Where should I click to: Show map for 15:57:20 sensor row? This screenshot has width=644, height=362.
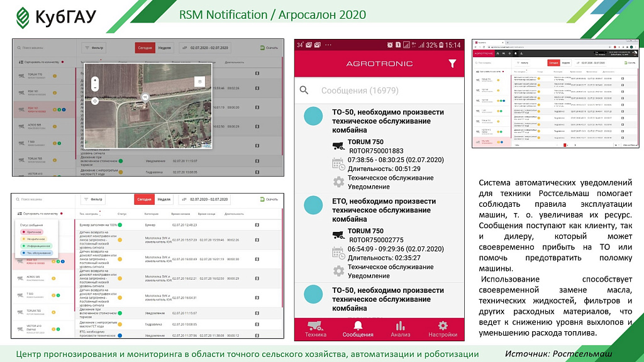pyautogui.click(x=257, y=239)
